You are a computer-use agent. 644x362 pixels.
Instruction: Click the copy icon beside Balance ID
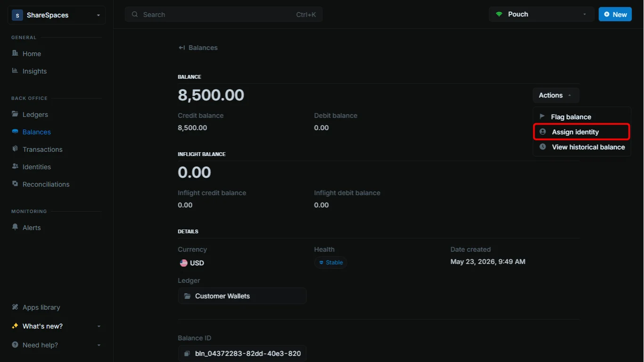[187, 354]
